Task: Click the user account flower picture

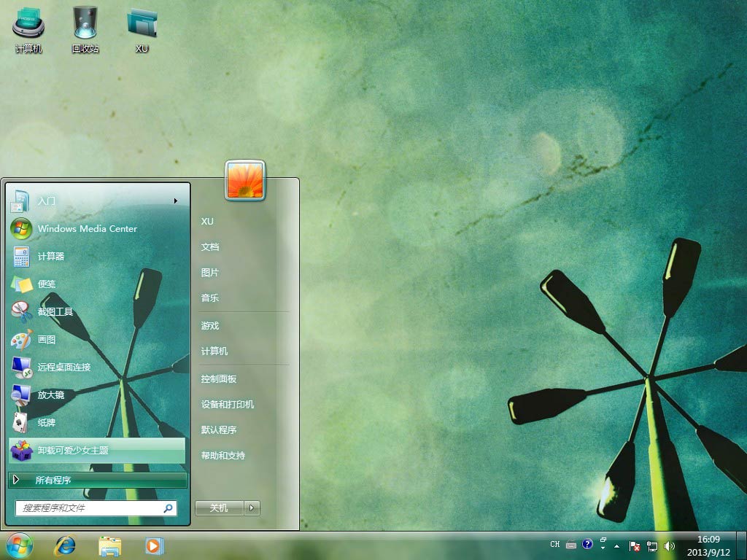Action: click(x=246, y=180)
